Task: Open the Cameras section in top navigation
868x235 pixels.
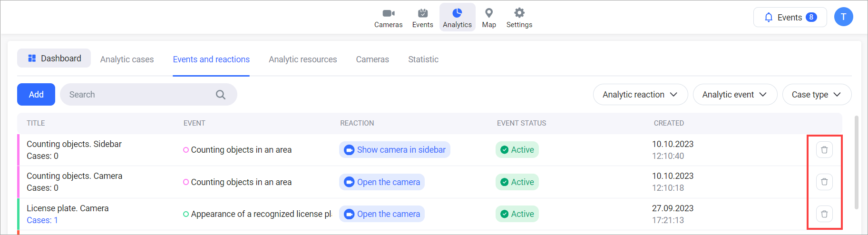Action: tap(388, 18)
